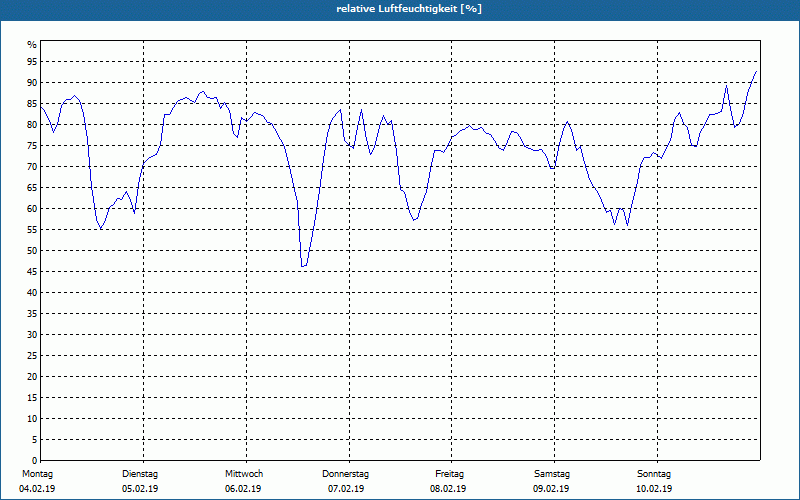Image resolution: width=800 pixels, height=500 pixels.
Task: Click the "50" y-axis label
Action: coord(32,251)
